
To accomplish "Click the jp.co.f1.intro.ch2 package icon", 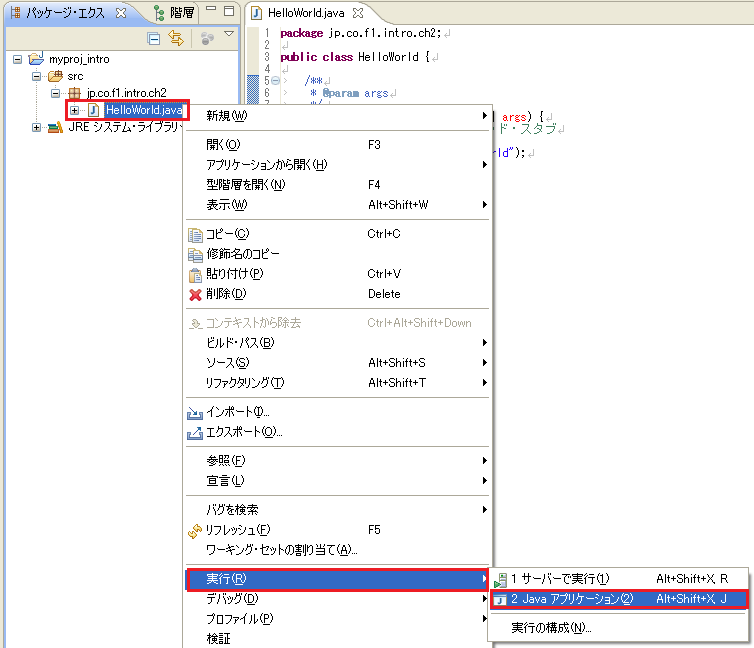I will click(75, 93).
